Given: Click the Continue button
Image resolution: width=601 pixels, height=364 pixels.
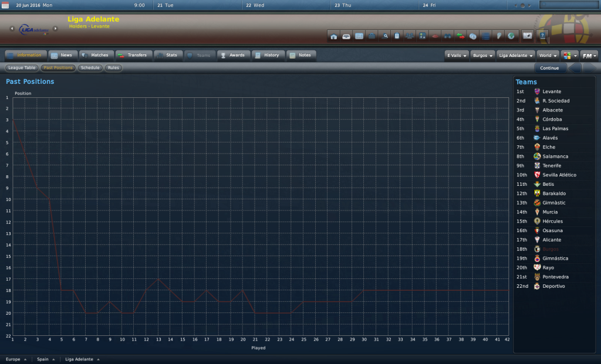Looking at the screenshot, I should coord(549,68).
